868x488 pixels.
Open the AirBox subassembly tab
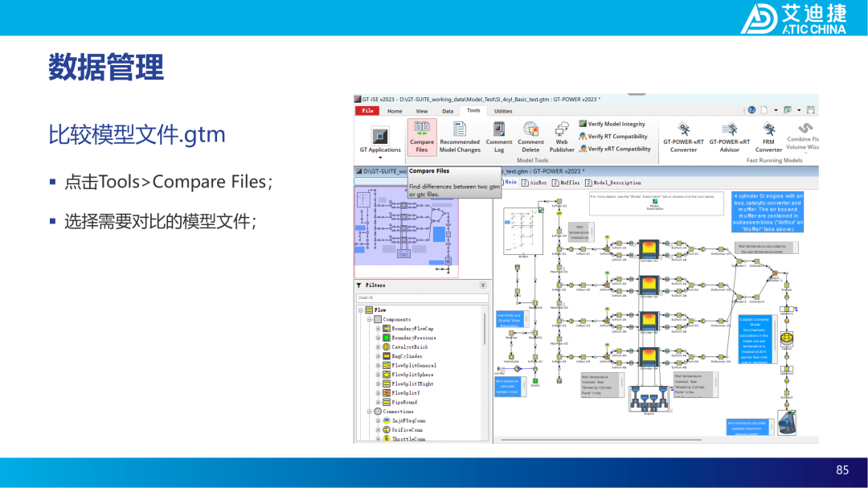point(534,182)
